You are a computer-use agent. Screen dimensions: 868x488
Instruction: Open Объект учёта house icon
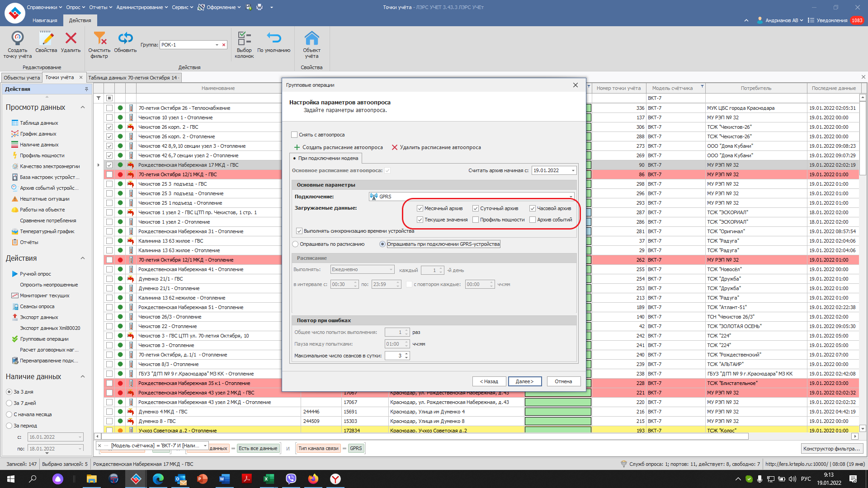pyautogui.click(x=311, y=38)
